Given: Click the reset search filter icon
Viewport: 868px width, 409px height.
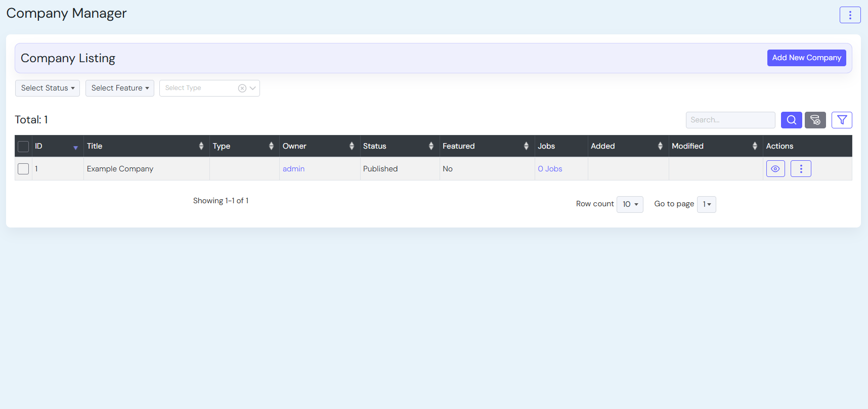Looking at the screenshot, I should 815,120.
